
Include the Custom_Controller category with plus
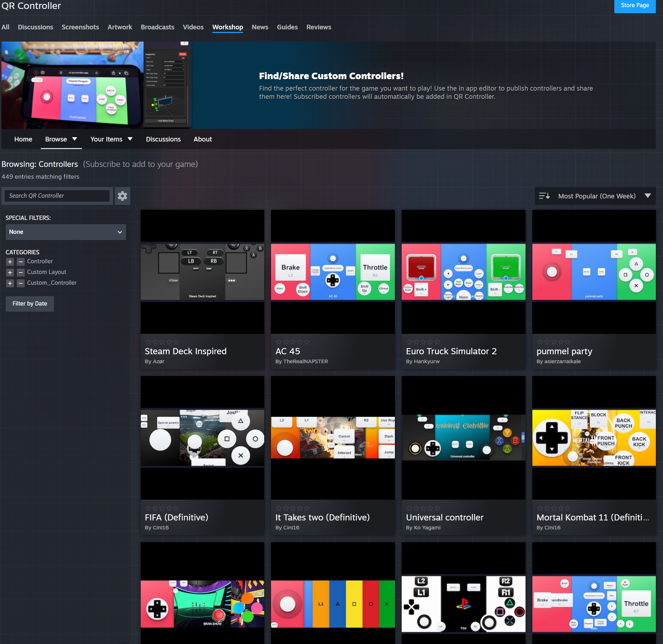[x=10, y=283]
